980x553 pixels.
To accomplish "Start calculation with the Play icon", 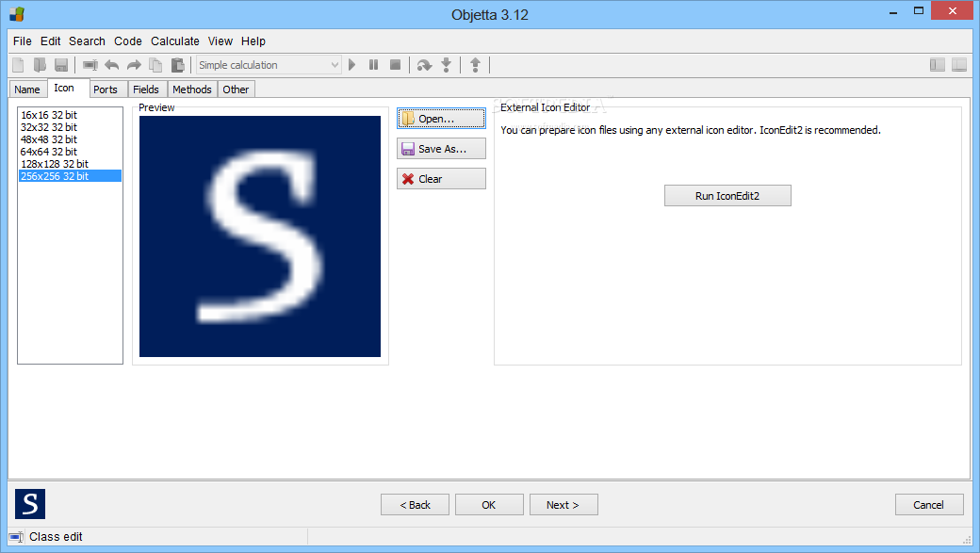I will tap(351, 65).
